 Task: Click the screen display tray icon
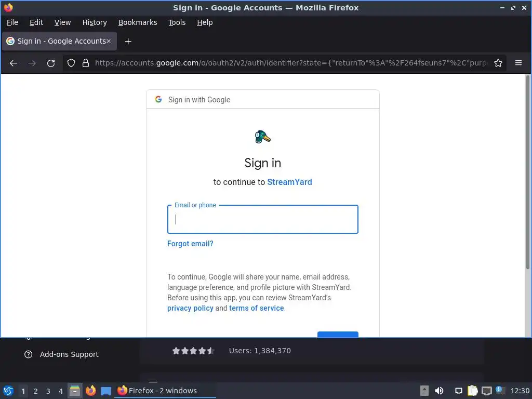click(458, 391)
